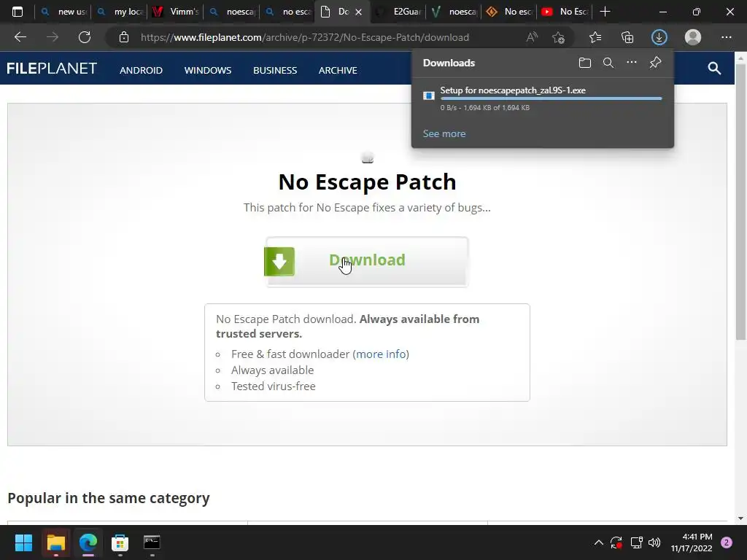Open the BUSINESS menu
The image size is (747, 560).
tap(275, 71)
